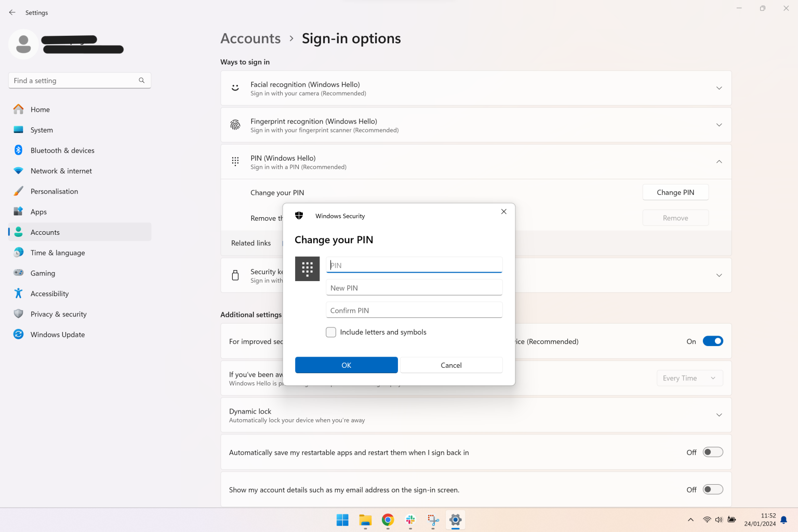The height and width of the screenshot is (532, 798).
Task: Click the Windows Update sync icon
Action: click(x=19, y=335)
